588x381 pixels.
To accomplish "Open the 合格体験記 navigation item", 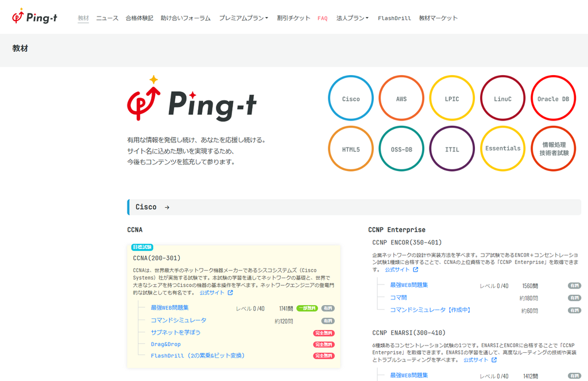I will click(x=139, y=18).
